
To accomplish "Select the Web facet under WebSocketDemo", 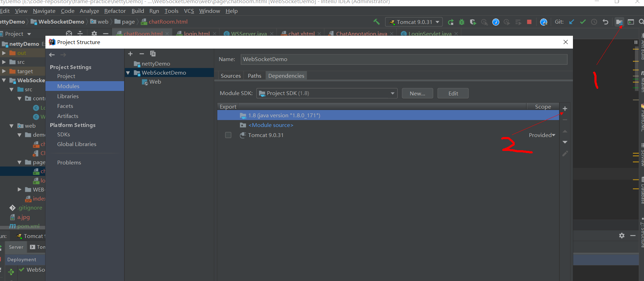I will pyautogui.click(x=155, y=82).
